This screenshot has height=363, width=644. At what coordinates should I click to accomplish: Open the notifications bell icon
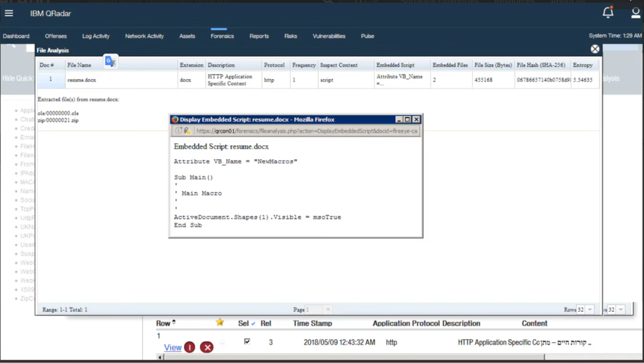pyautogui.click(x=608, y=13)
